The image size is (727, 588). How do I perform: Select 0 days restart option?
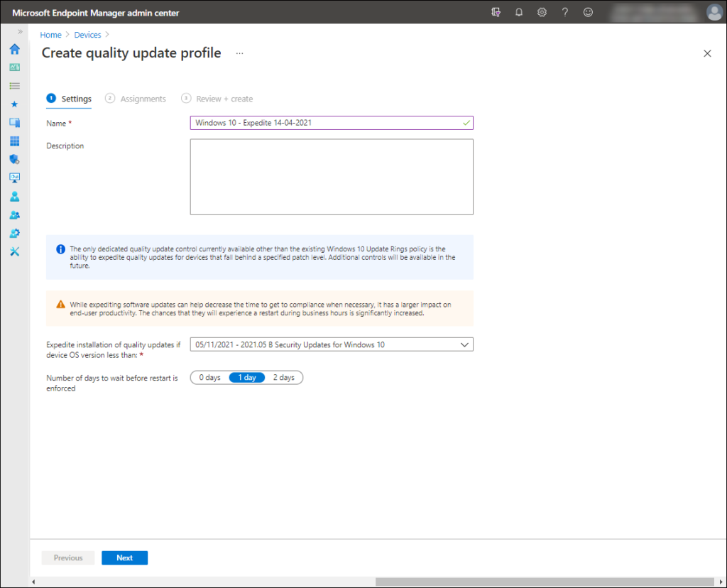(x=209, y=378)
